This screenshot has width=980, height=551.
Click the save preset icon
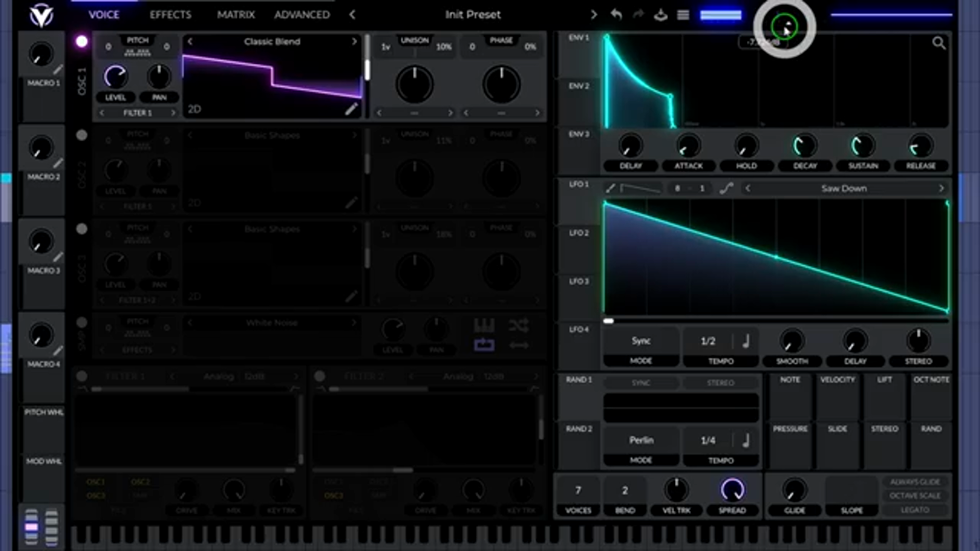pos(660,15)
